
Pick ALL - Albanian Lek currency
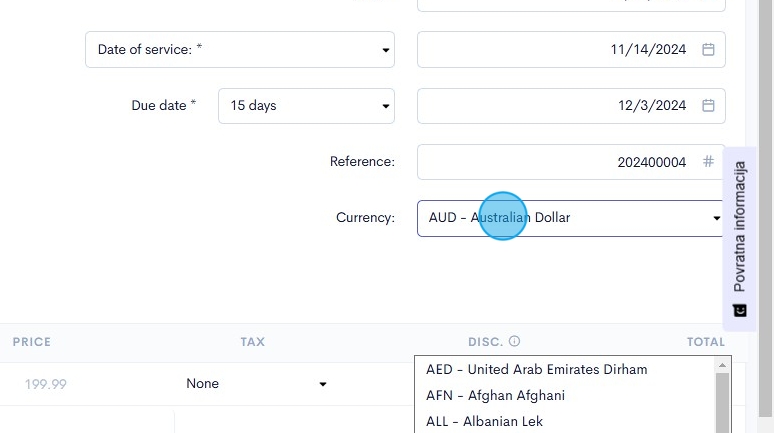click(484, 421)
